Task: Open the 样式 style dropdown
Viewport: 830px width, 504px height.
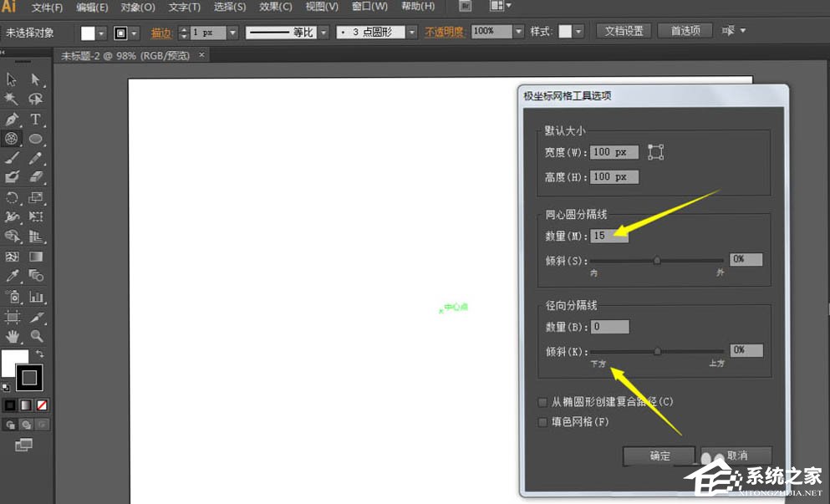Action: (x=577, y=31)
